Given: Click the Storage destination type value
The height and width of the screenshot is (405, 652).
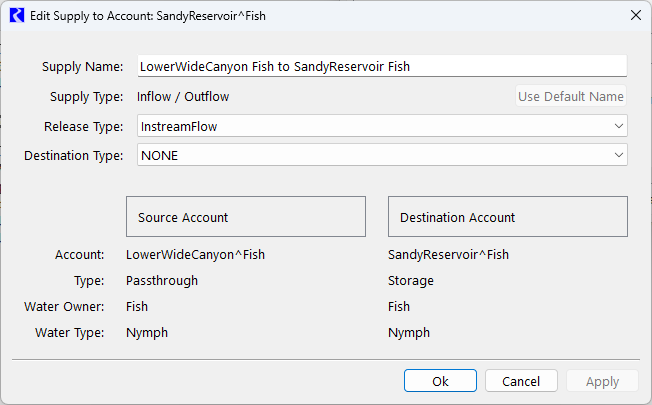Looking at the screenshot, I should coord(411,281).
